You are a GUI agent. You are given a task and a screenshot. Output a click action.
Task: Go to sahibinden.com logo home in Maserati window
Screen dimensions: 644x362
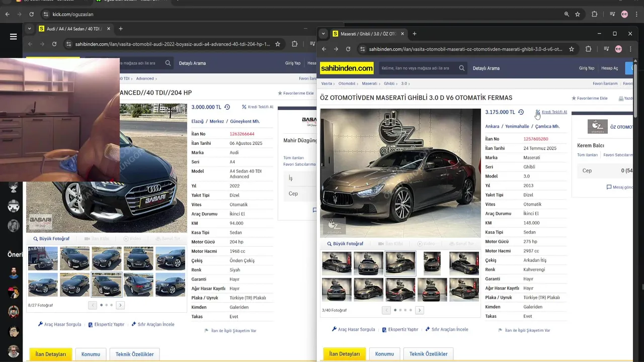tap(347, 68)
